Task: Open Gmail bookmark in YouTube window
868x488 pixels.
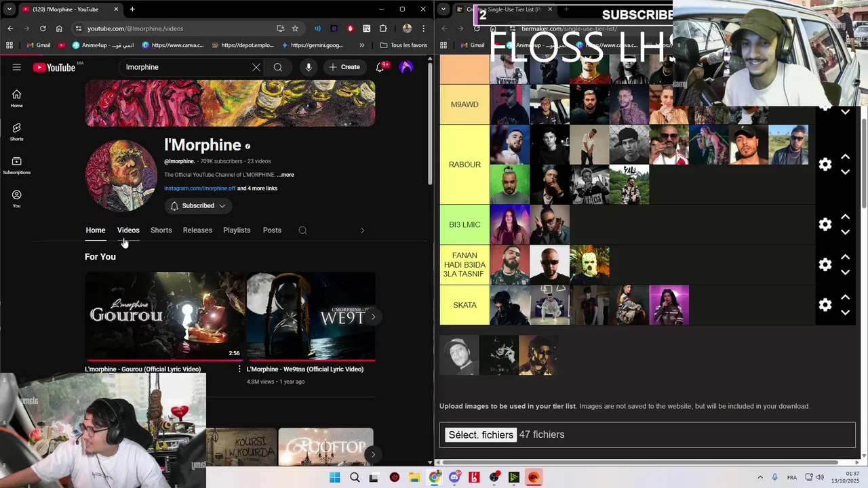Action: [39, 45]
